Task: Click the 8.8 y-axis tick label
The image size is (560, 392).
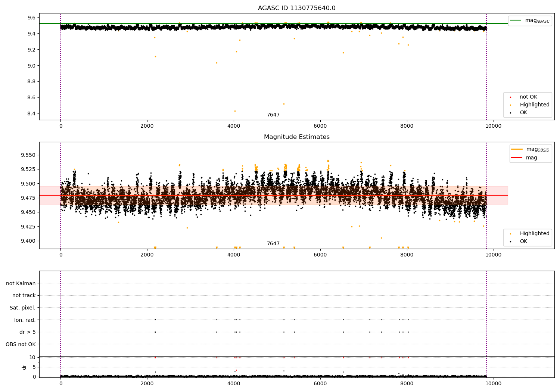Action: point(32,81)
